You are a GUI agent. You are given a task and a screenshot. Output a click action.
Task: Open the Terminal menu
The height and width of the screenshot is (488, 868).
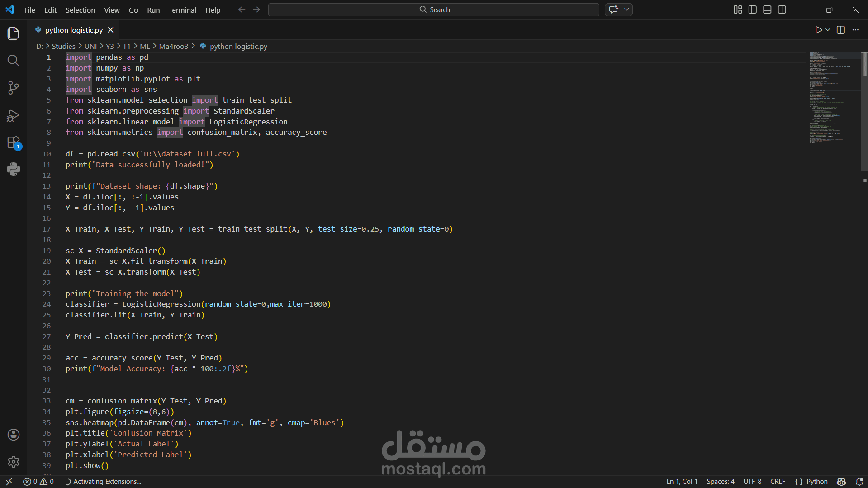(x=182, y=10)
